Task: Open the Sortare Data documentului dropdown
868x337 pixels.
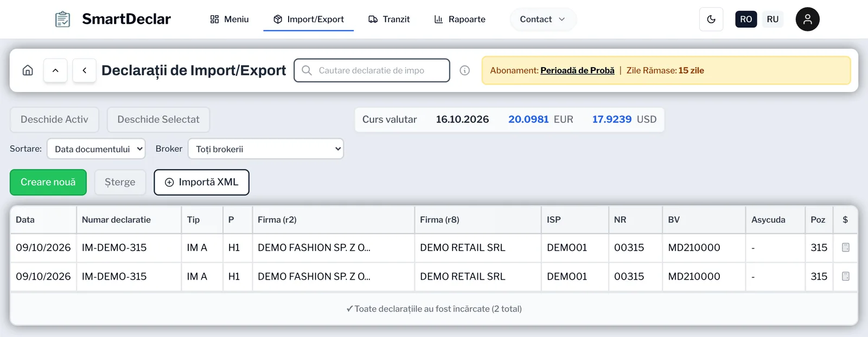Action: point(96,149)
